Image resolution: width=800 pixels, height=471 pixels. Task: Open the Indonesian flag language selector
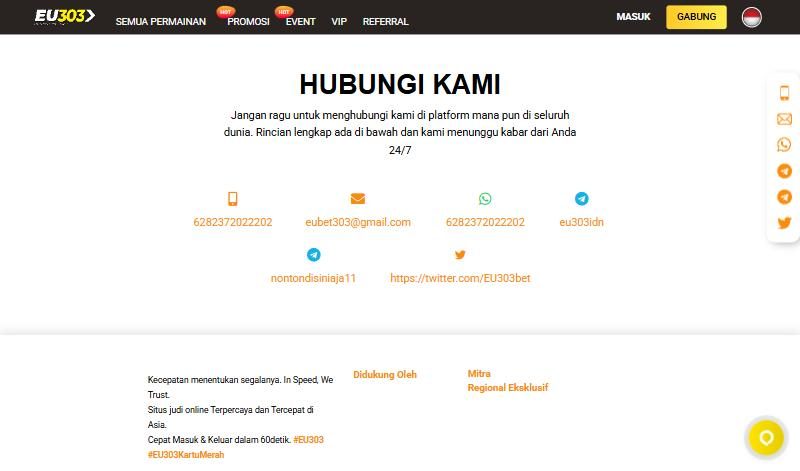(x=752, y=17)
